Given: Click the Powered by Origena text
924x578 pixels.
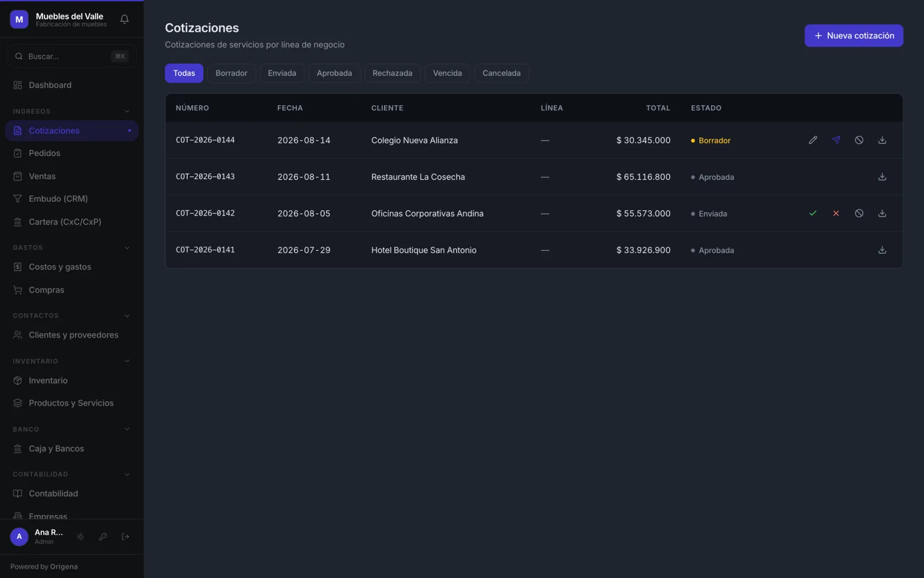Looking at the screenshot, I should (x=44, y=566).
